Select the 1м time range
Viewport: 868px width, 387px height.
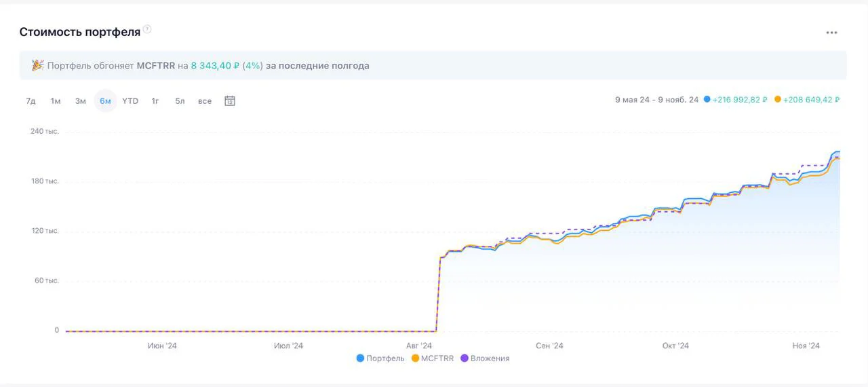pos(56,101)
